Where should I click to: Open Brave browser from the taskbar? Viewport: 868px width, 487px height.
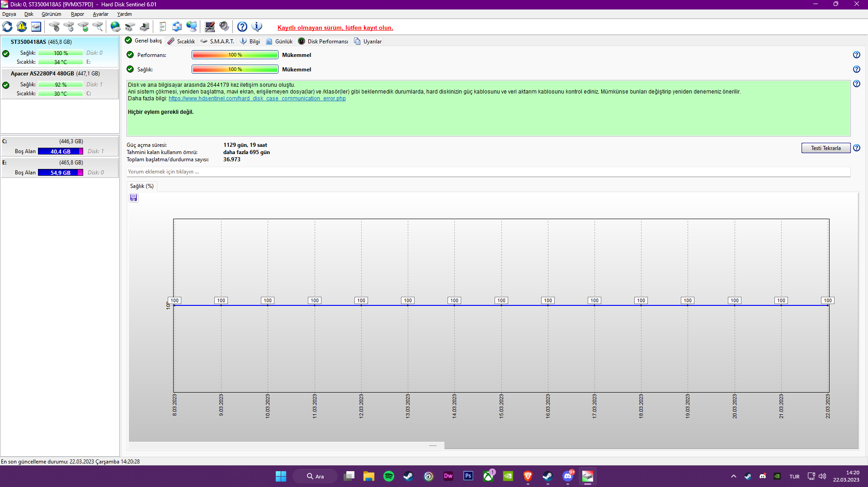(528, 476)
